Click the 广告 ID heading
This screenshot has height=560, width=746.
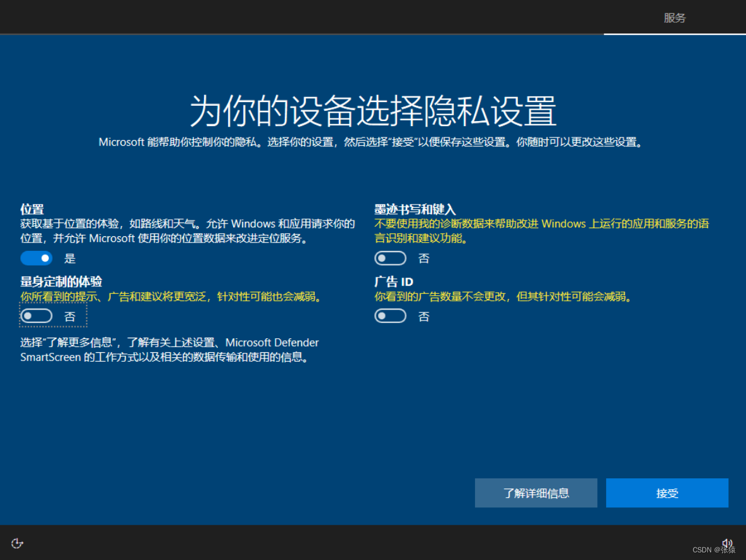(393, 282)
